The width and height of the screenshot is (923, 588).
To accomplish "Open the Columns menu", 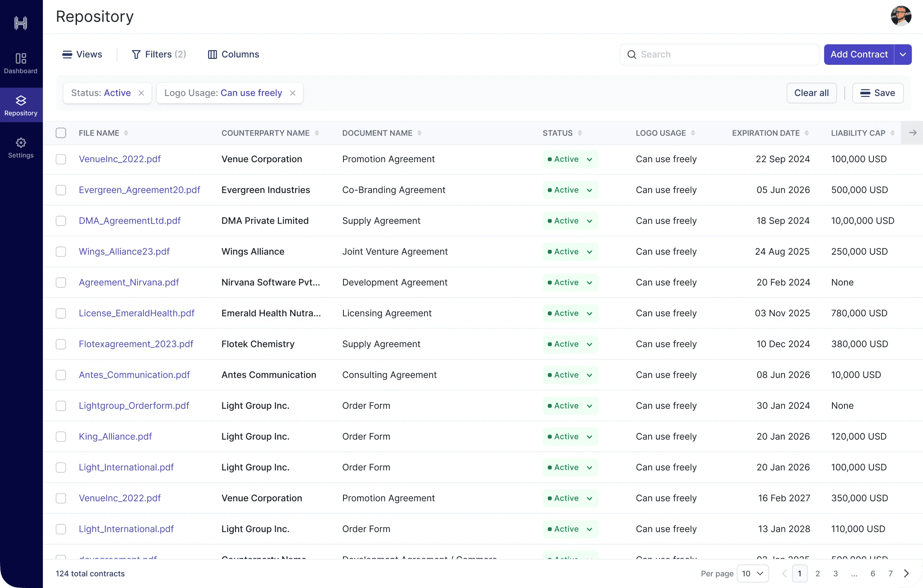I will [233, 54].
